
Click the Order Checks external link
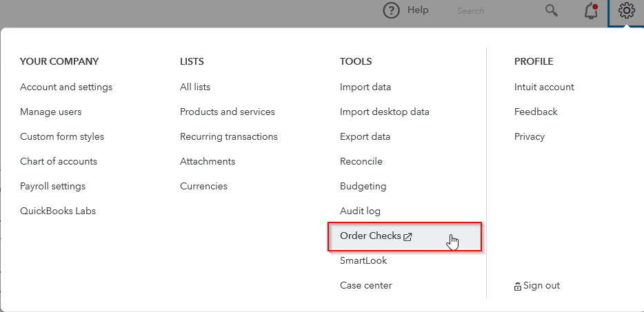coord(376,236)
